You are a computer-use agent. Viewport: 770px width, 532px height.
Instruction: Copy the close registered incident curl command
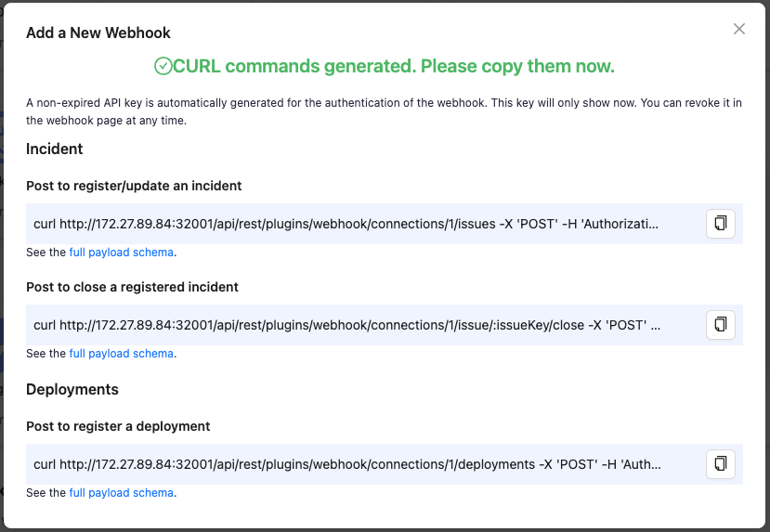[x=721, y=325]
